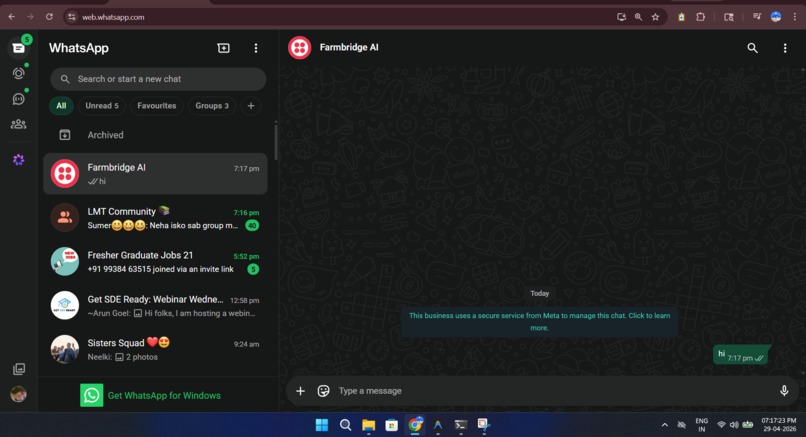The height and width of the screenshot is (437, 806).
Task: Show hidden system tray icons
Action: [x=665, y=425]
